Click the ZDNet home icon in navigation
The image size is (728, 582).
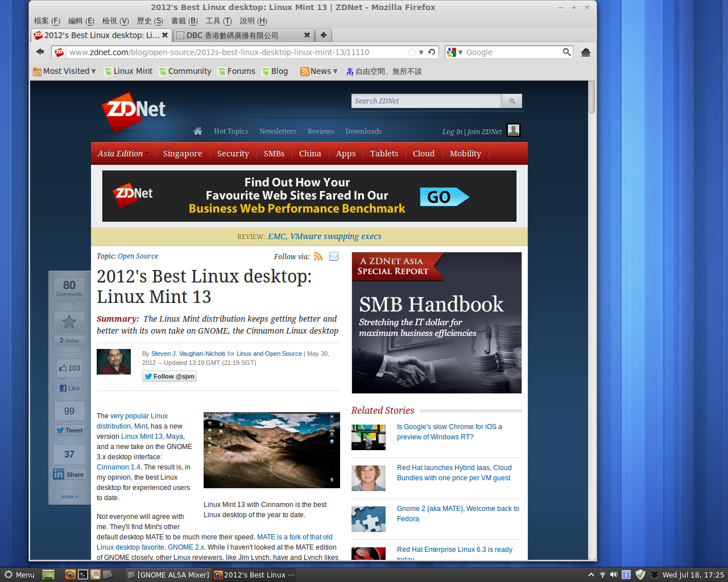click(198, 131)
